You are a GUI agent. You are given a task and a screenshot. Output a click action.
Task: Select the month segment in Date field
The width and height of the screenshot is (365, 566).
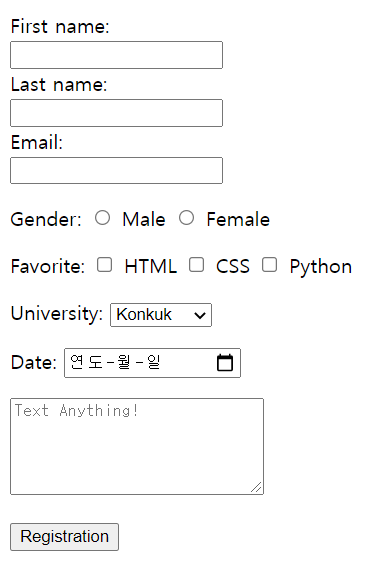(124, 362)
